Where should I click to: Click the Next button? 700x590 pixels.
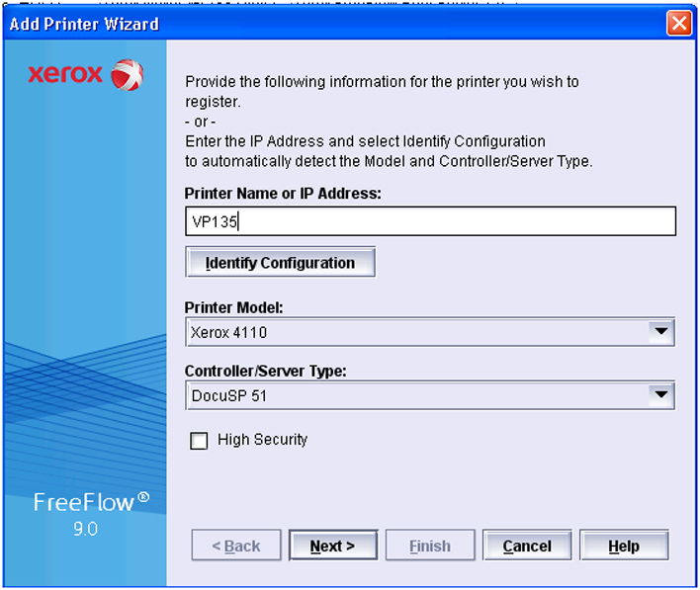coord(333,546)
